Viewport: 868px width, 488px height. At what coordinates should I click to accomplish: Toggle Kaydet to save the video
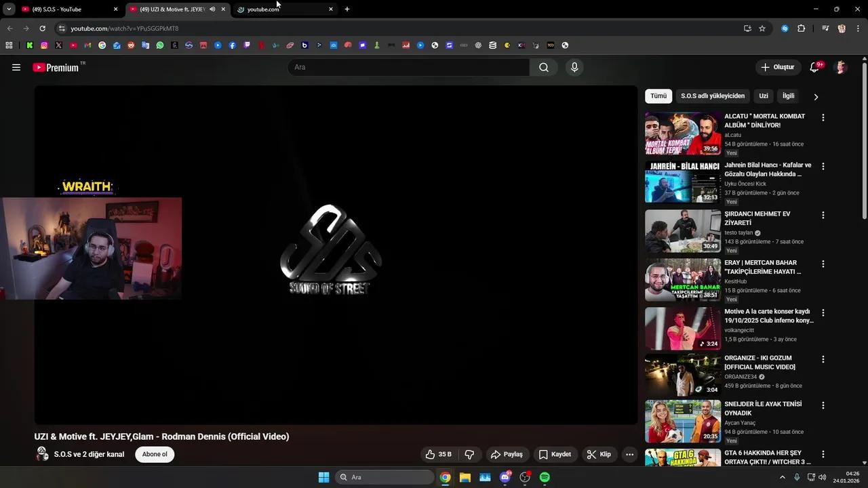pos(555,454)
